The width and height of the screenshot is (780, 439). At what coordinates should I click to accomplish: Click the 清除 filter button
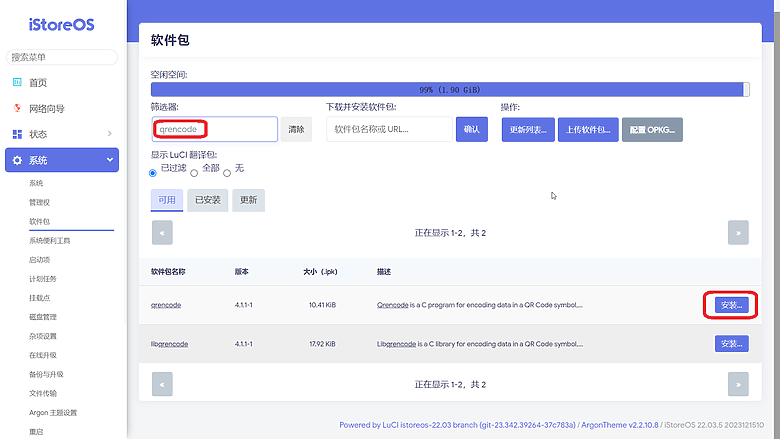click(296, 129)
